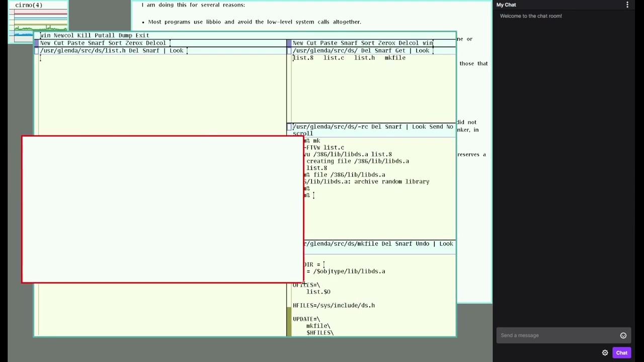The image size is (644, 362).
Task: Click Sort in the right column tag
Action: pyautogui.click(x=368, y=43)
